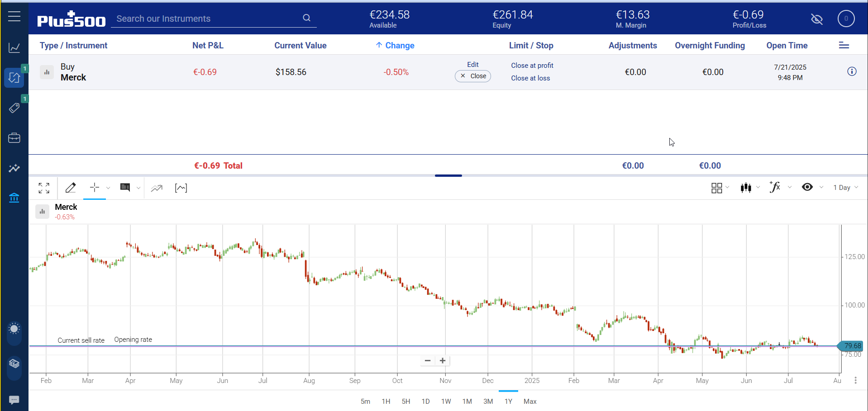The image size is (868, 411).
Task: Select the 5m time range
Action: point(365,402)
